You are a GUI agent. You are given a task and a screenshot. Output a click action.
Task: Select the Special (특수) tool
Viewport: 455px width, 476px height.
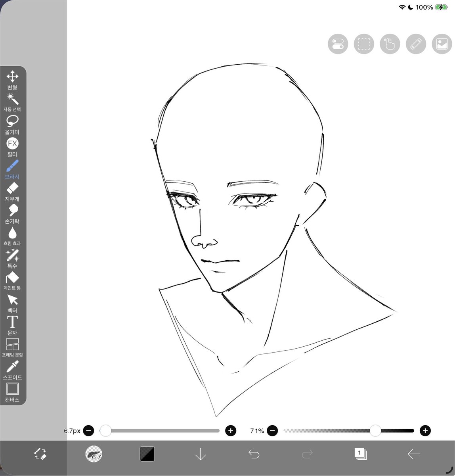(x=12, y=259)
